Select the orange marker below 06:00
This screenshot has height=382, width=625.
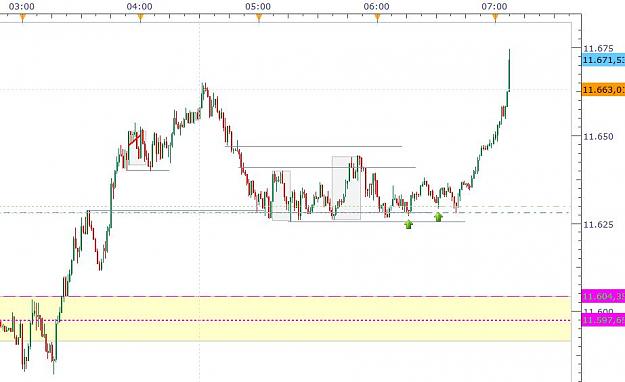[x=377, y=17]
